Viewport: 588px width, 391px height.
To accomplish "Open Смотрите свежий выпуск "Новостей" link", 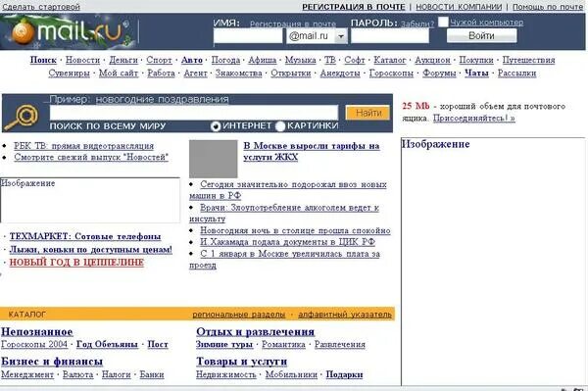I will (x=91, y=157).
